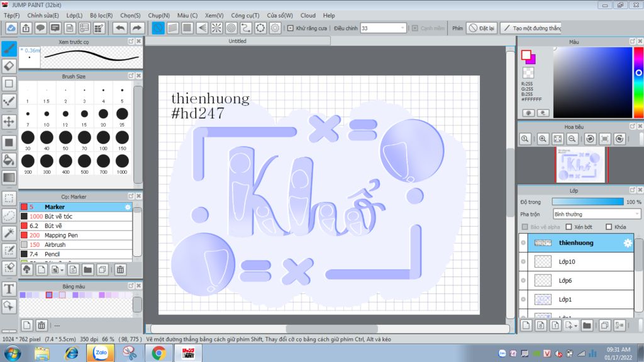Viewport: 644px width, 362px height.
Task: Click the cloud save icon in toolbar
Action: (x=11, y=28)
